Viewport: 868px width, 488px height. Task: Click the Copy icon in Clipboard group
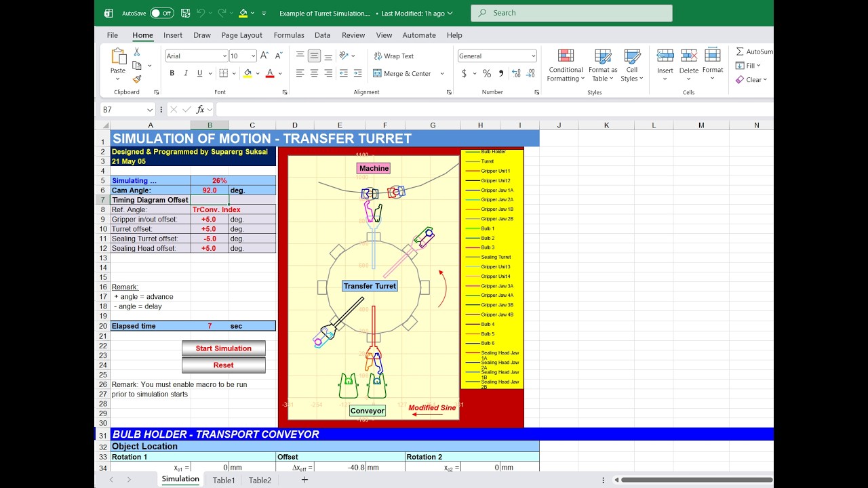click(x=137, y=66)
